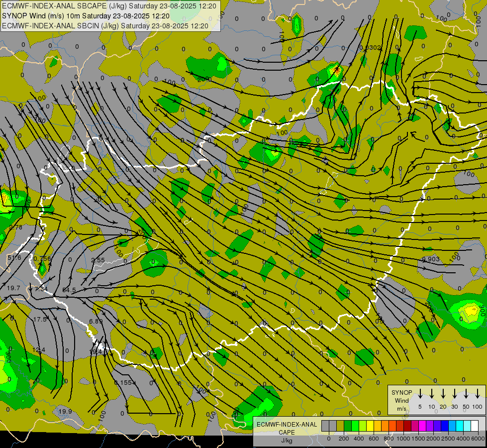Click the 0.155 CIN value on map
487x448 pixels.
(x=123, y=383)
